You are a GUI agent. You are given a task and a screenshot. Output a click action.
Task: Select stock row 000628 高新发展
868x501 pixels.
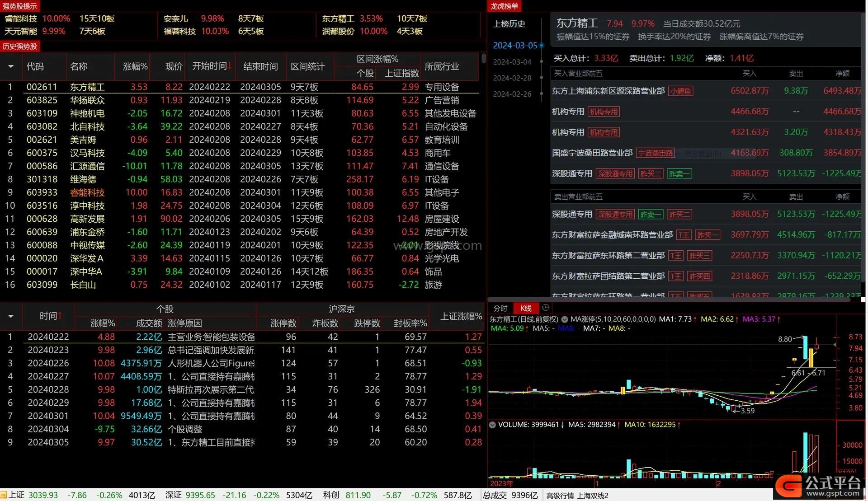point(240,219)
